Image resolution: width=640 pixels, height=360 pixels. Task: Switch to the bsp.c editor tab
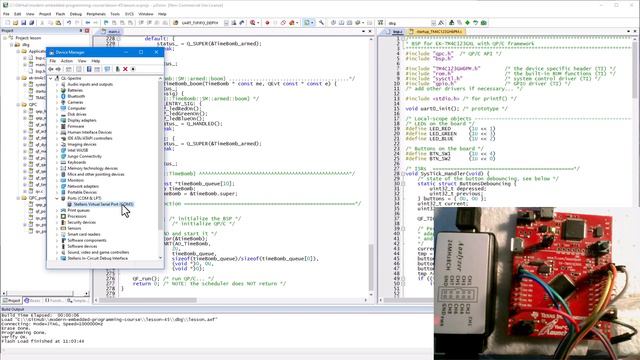pos(395,31)
